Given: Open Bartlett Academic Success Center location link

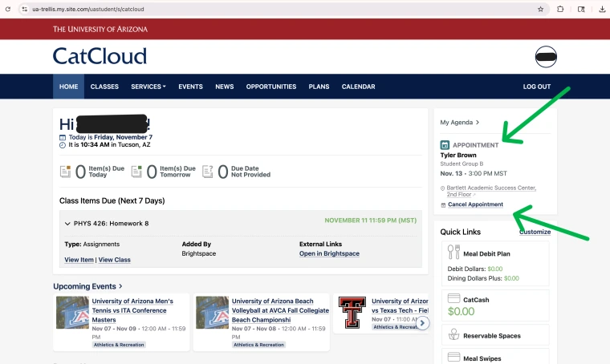Looking at the screenshot, I should point(491,191).
